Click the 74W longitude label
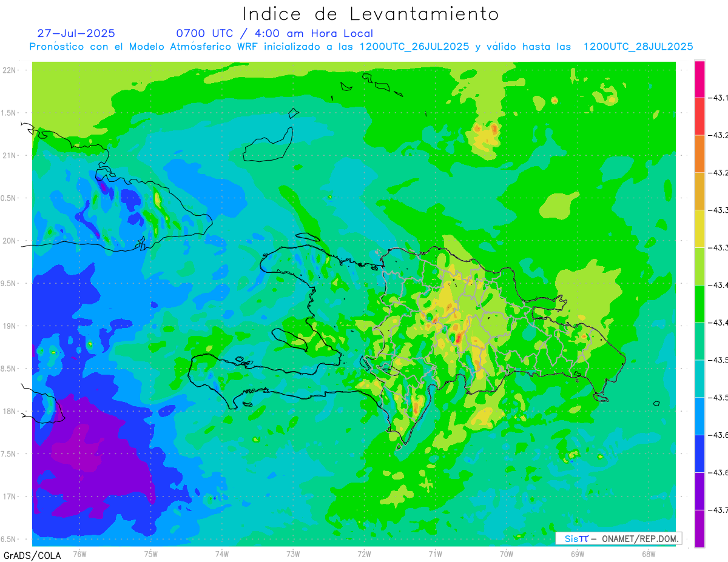Screen dimensions: 728x562 click(x=222, y=554)
